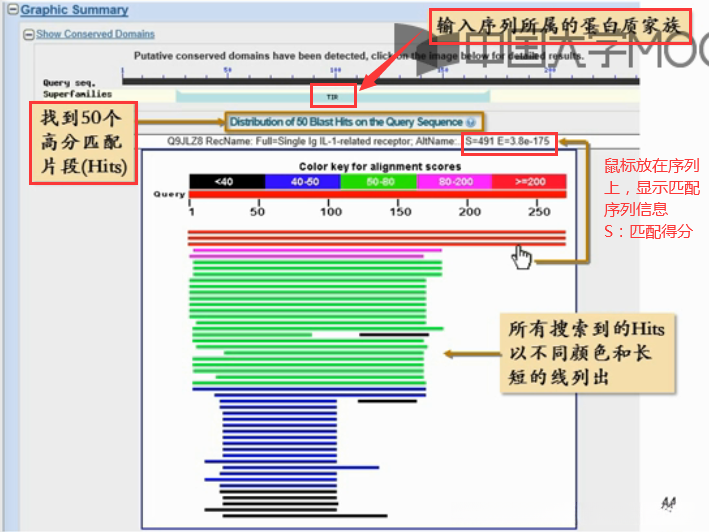
Task: Open help icon beside Distribution of Blast Hits
Action: click(471, 122)
